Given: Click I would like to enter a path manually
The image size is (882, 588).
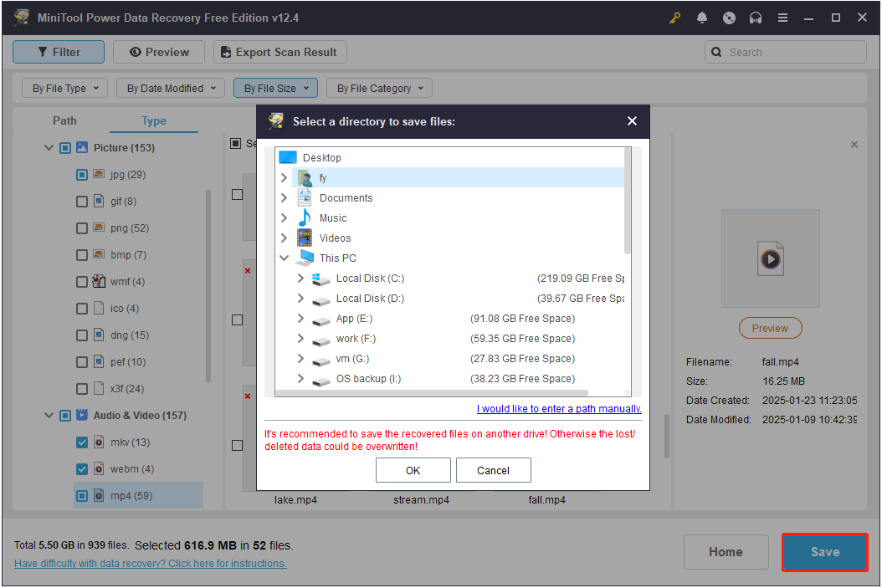Looking at the screenshot, I should (x=559, y=409).
